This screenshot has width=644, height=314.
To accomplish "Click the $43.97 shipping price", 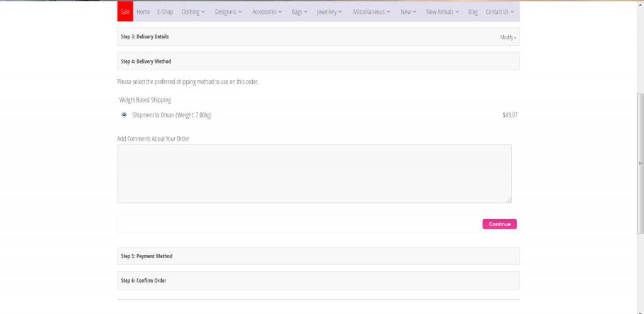I will click(510, 115).
